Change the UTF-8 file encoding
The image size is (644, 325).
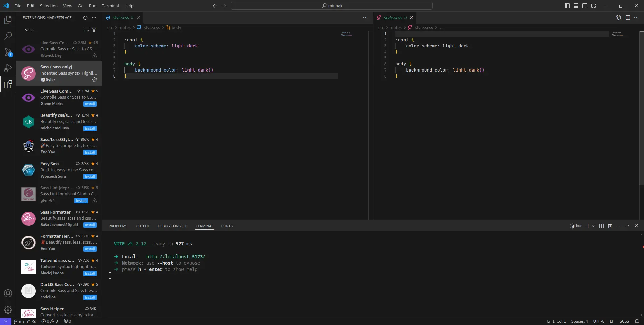(x=599, y=321)
